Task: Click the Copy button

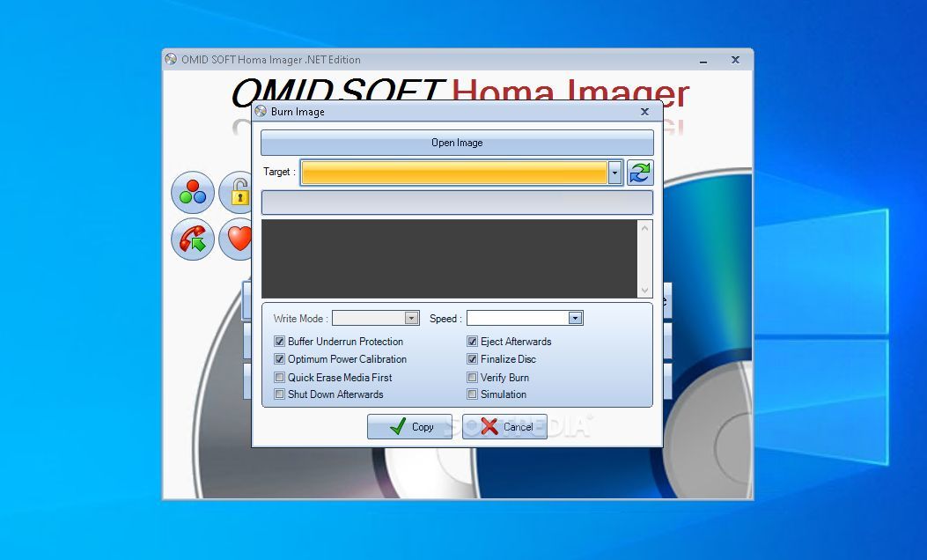Action: (x=409, y=426)
